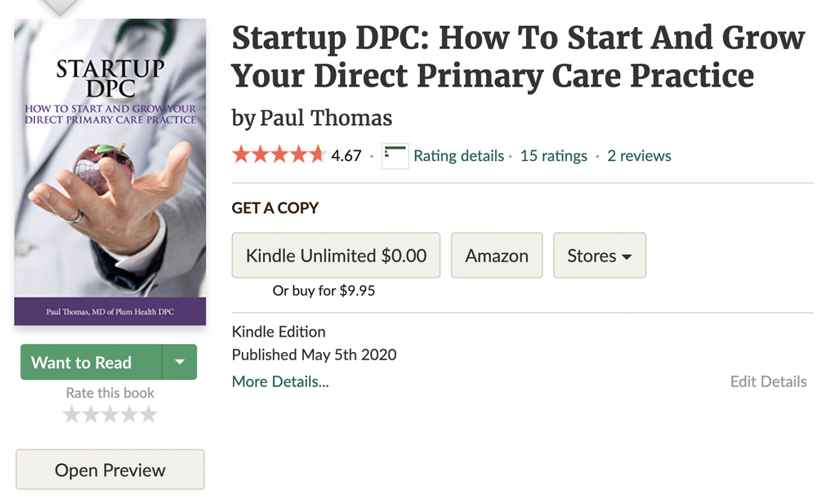View the 15 ratings link

[x=553, y=155]
